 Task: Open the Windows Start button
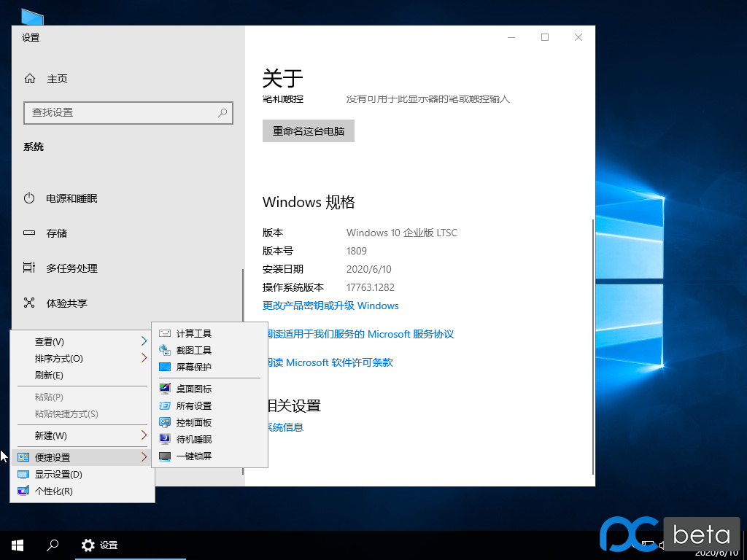[18, 545]
